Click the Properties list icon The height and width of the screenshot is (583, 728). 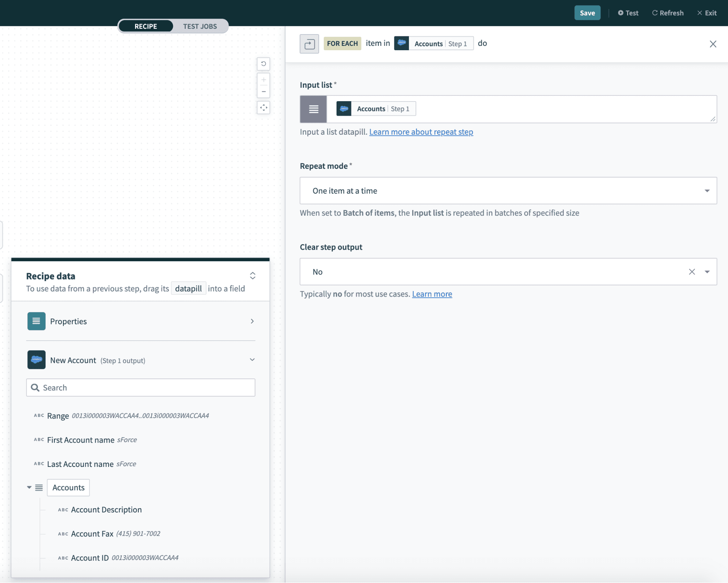36,321
